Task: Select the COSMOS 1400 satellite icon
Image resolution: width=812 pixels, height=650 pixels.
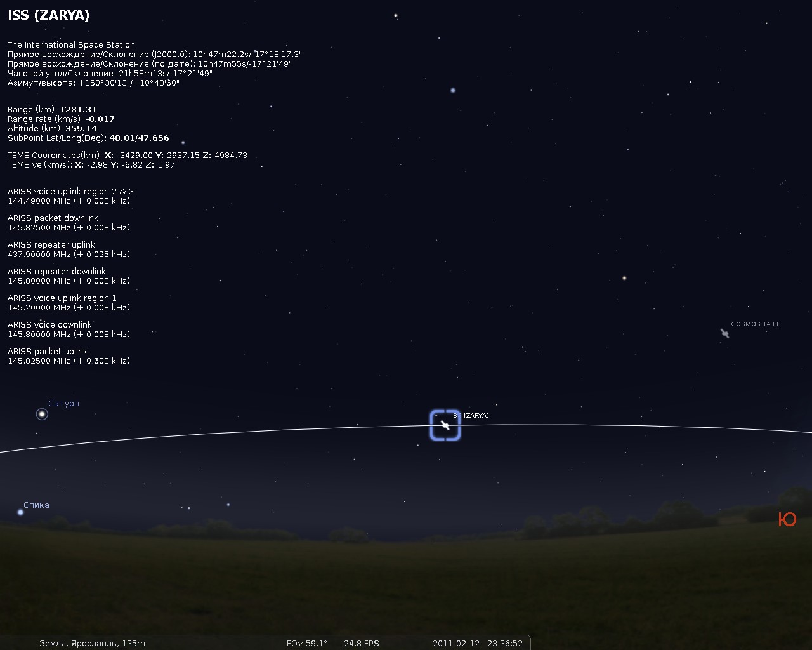Action: [724, 333]
